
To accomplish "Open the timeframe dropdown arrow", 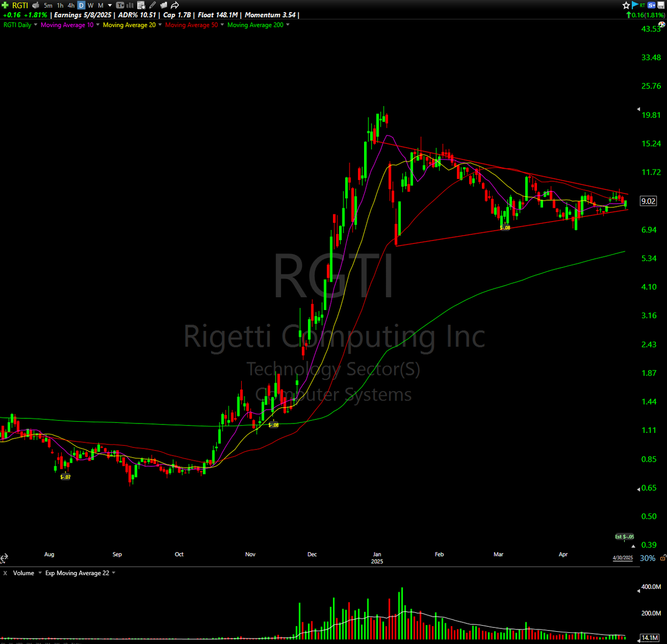I will (110, 6).
